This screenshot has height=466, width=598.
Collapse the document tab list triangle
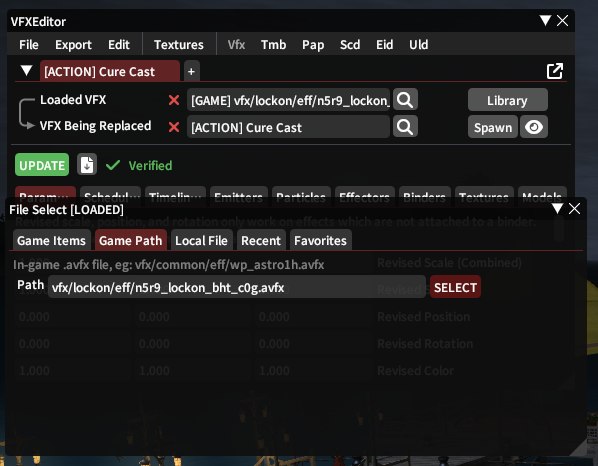coord(26,71)
